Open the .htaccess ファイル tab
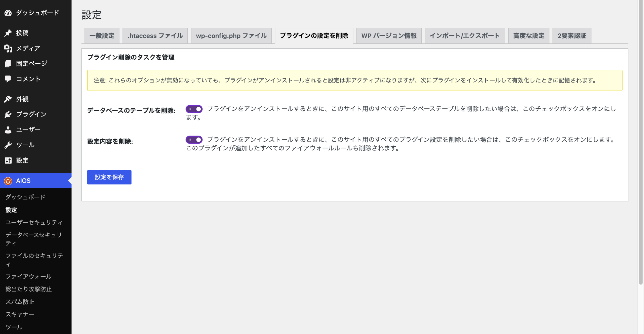644x334 pixels. [155, 36]
